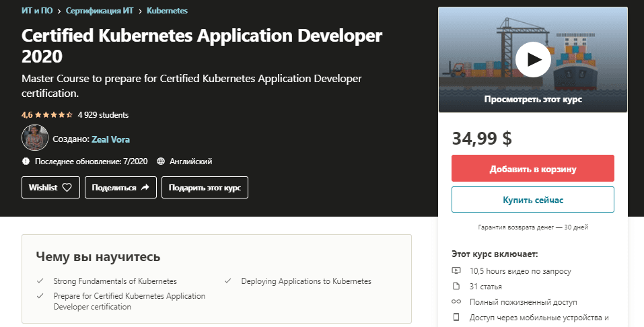
Task: Click the heart icon in Wishlist
Action: pyautogui.click(x=67, y=188)
